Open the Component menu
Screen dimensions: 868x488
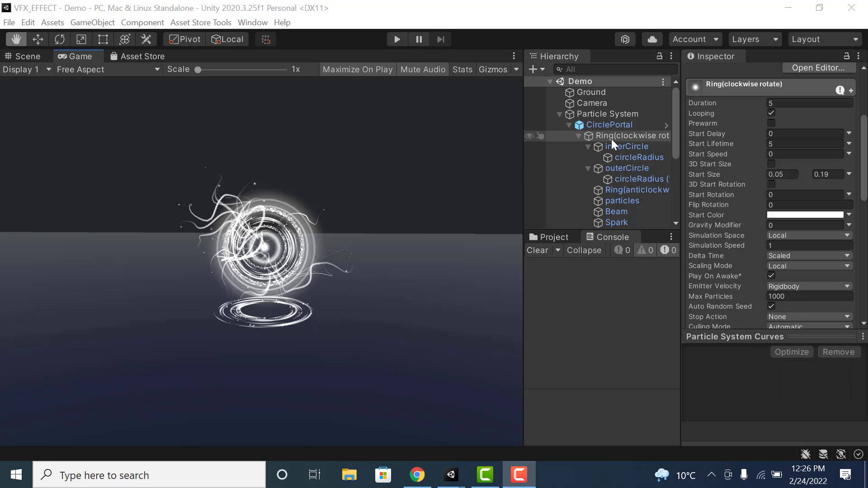[142, 23]
